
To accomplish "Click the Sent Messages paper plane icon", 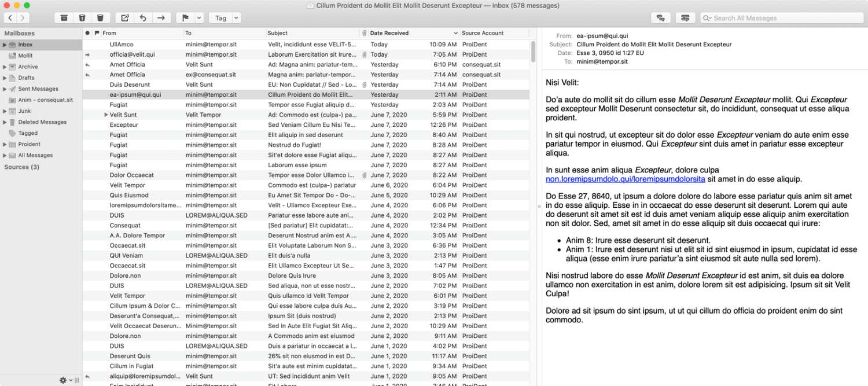I will 12,89.
